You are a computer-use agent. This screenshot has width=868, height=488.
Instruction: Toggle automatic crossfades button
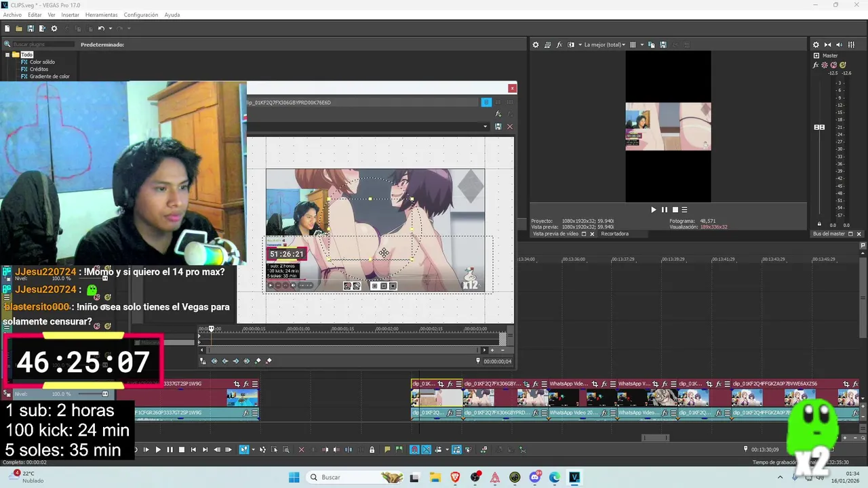coord(427,449)
